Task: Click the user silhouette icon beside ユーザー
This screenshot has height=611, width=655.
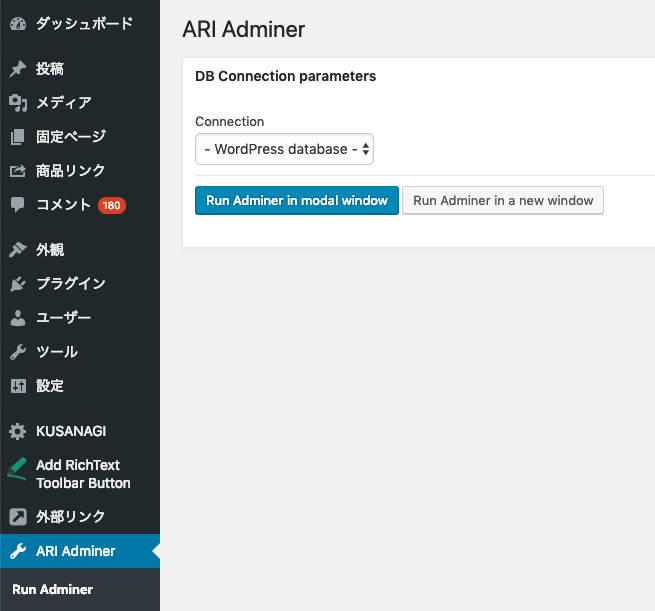Action: (18, 318)
